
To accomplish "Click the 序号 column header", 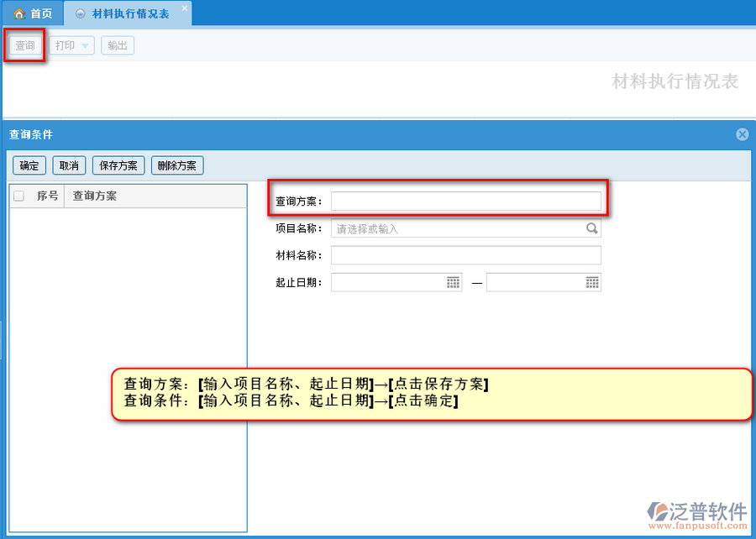I will [47, 196].
